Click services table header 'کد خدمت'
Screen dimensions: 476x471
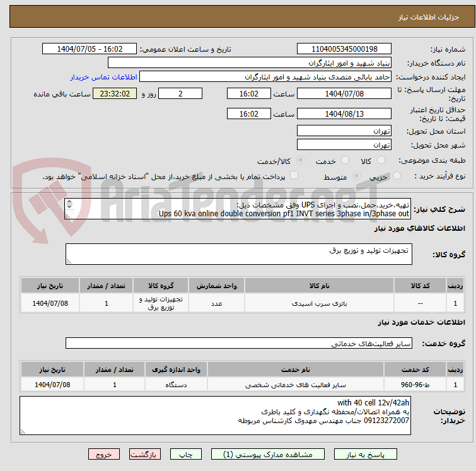415,369
